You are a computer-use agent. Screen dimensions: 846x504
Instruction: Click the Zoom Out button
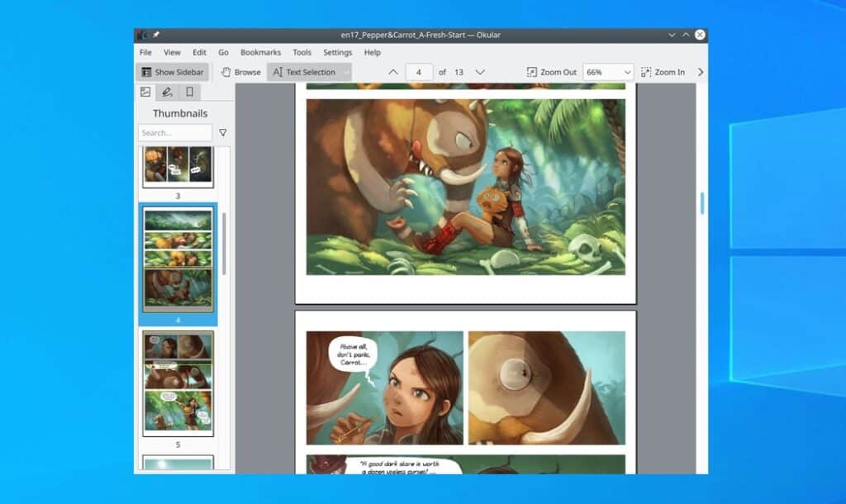pos(551,72)
